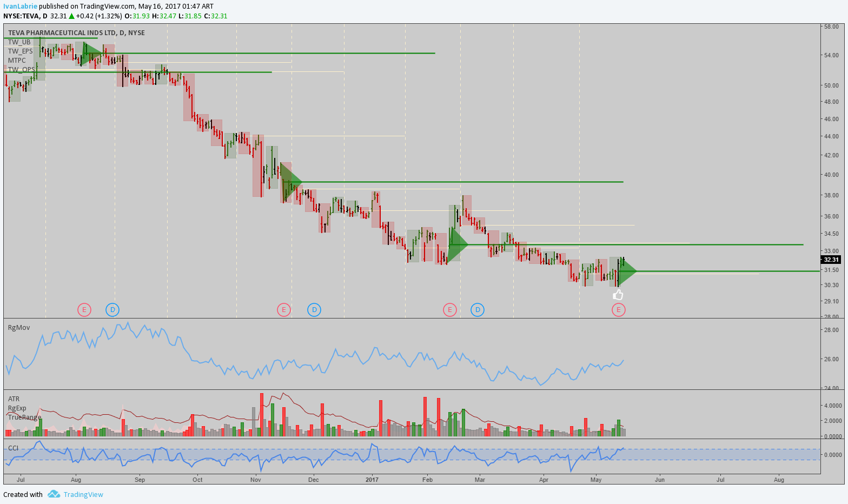This screenshot has width=848, height=504.
Task: Click the green triangle marker near the 33.50 level in February
Action: coord(458,245)
